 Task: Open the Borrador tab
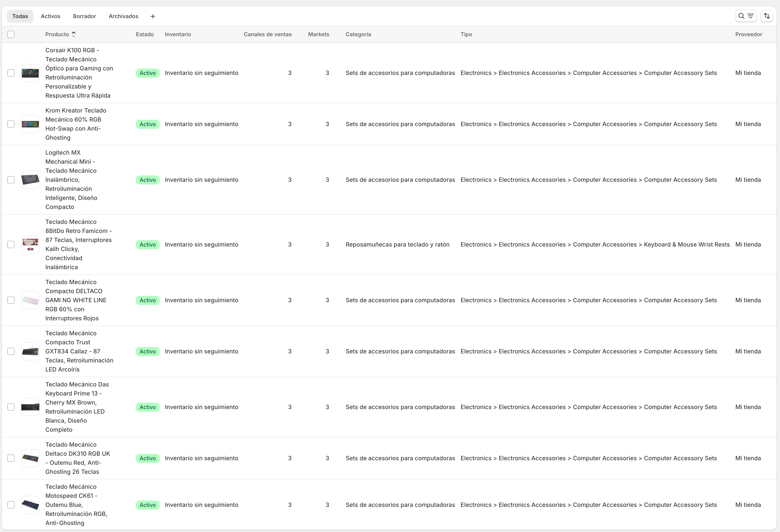click(84, 16)
